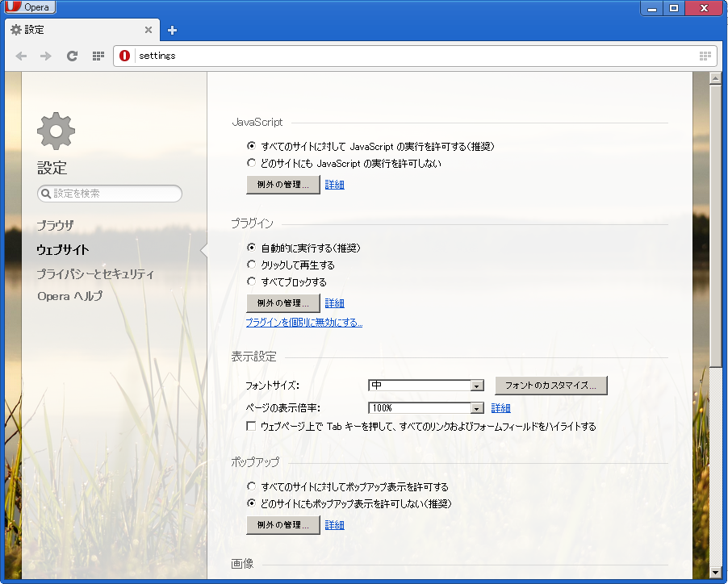Open 詳細 link under ポップアップ
The height and width of the screenshot is (584, 728).
[334, 525]
